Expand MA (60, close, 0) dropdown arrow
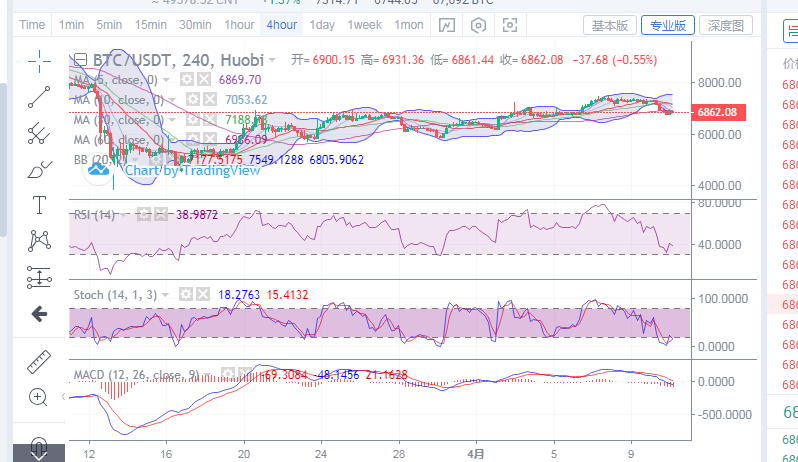 coord(172,140)
